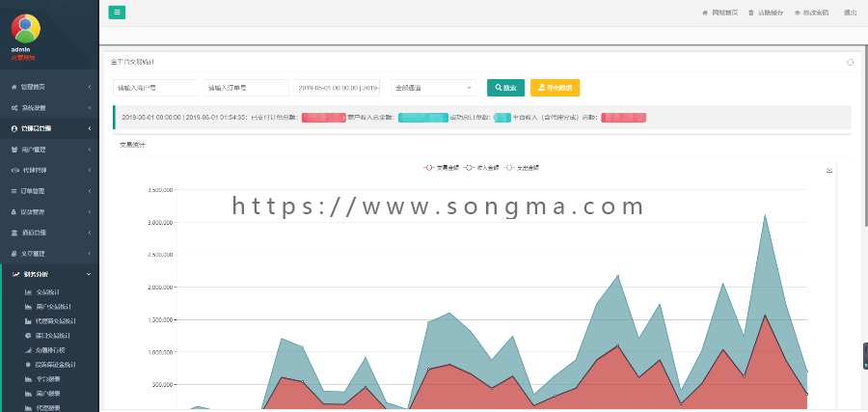Open the date range picker field
Image resolution: width=868 pixels, height=412 pixels.
(337, 88)
